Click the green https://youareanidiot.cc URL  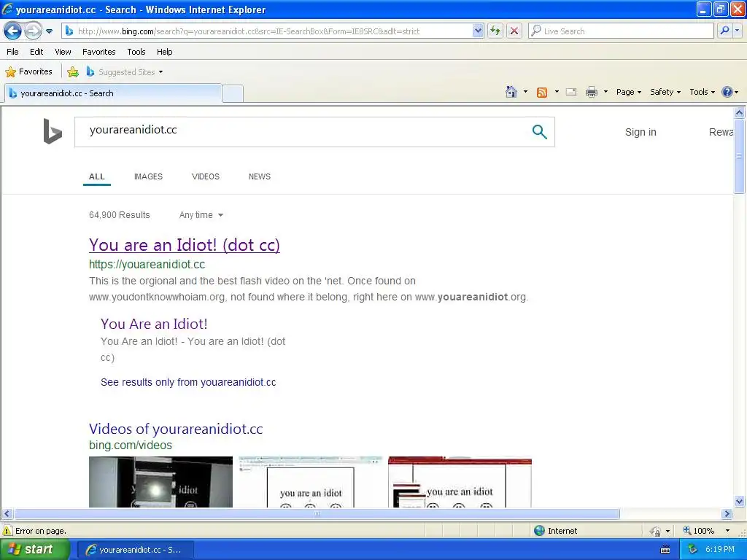coord(147,264)
